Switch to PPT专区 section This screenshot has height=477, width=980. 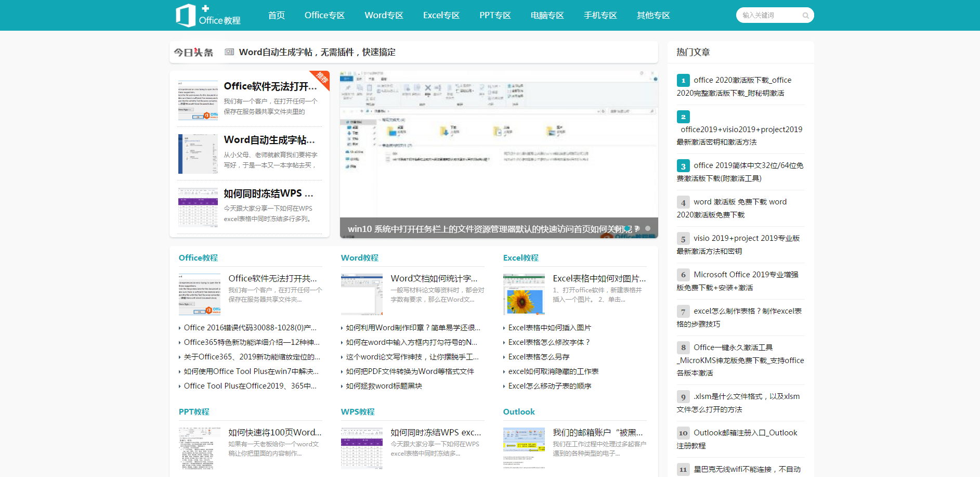tap(495, 16)
